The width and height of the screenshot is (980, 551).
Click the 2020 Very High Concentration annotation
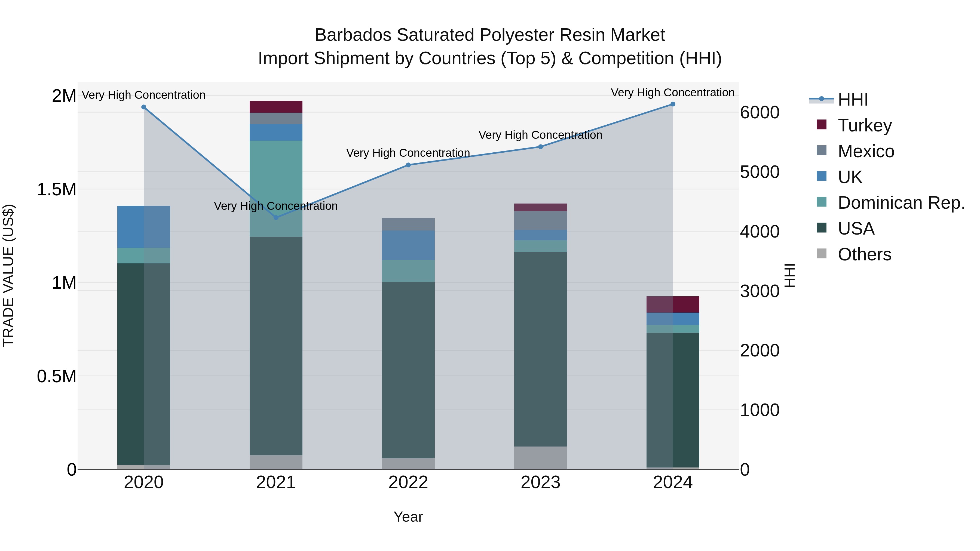pyautogui.click(x=143, y=95)
